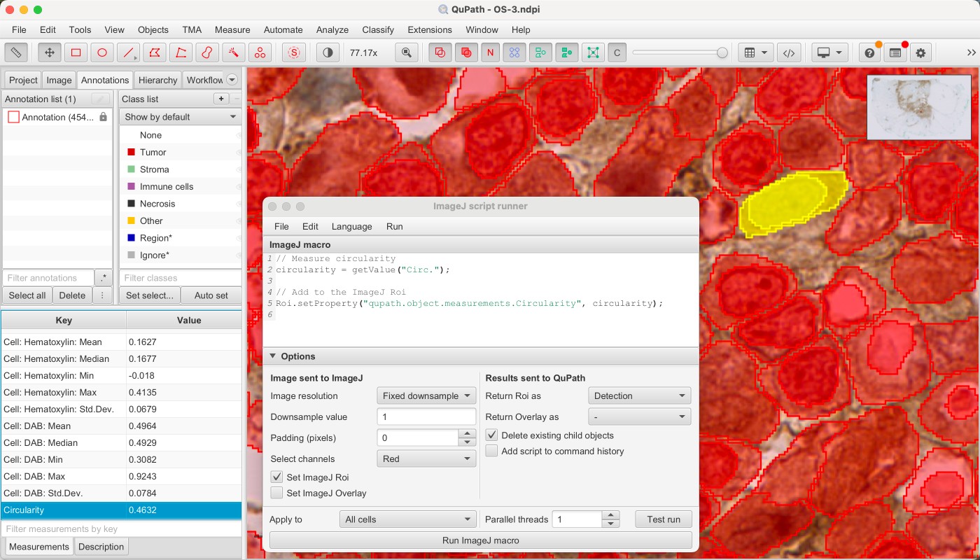This screenshot has width=980, height=560.
Task: Expand the toolbar overflow arrows
Action: 971,52
